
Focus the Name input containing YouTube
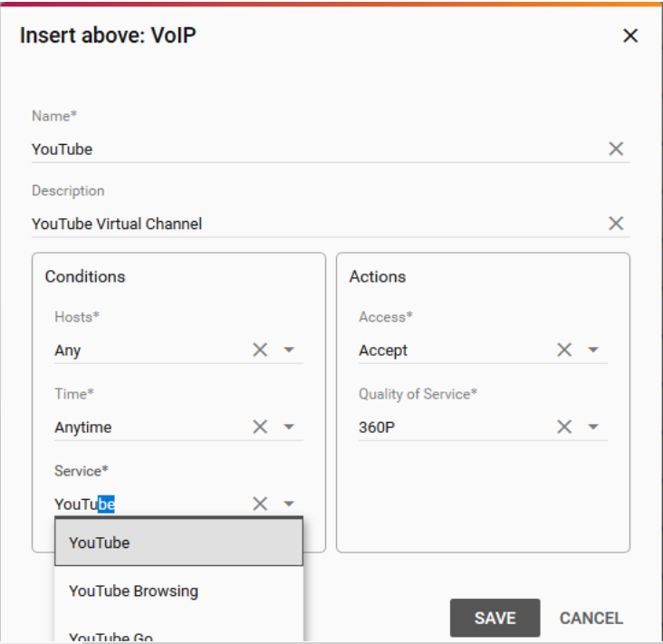pos(317,149)
